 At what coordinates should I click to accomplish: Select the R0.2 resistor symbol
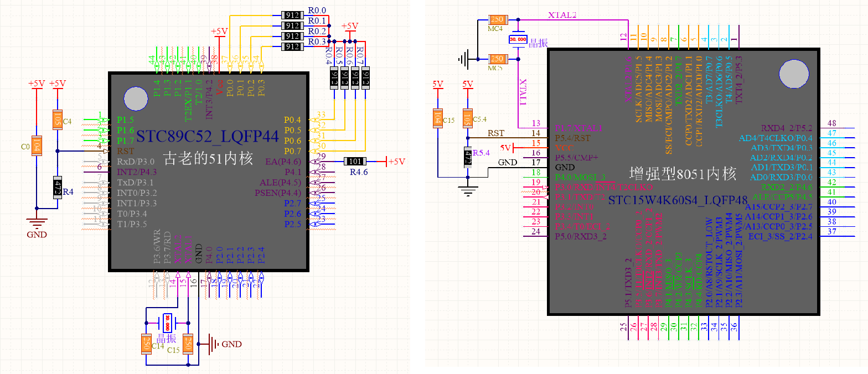point(292,36)
